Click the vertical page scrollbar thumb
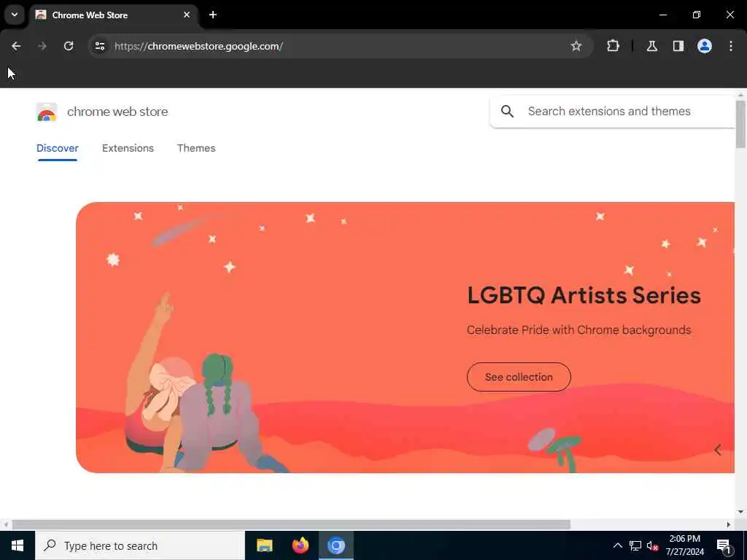747x560 pixels. click(x=740, y=124)
